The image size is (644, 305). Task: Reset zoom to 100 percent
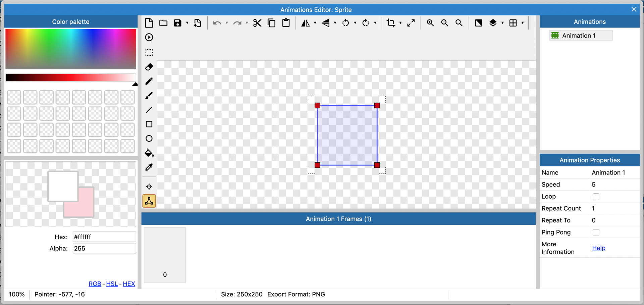coord(459,23)
